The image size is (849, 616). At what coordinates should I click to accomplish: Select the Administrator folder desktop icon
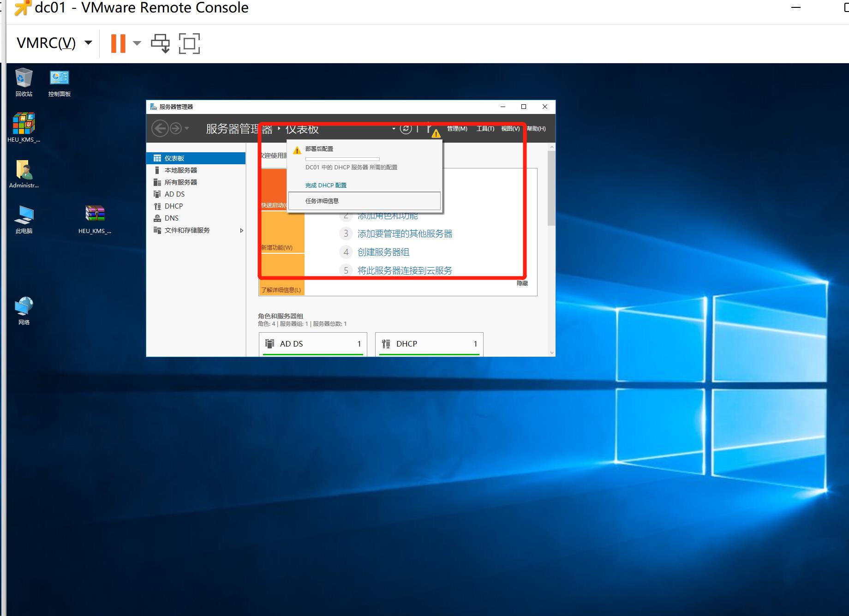coord(24,173)
